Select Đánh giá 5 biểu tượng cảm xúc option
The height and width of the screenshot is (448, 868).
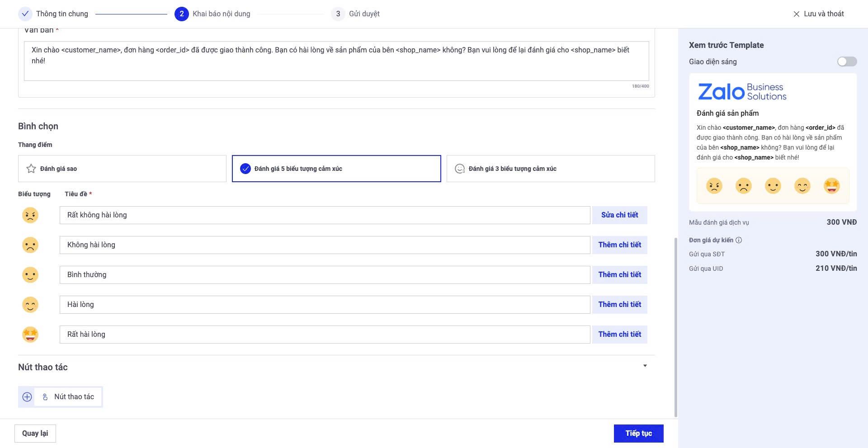tap(336, 169)
